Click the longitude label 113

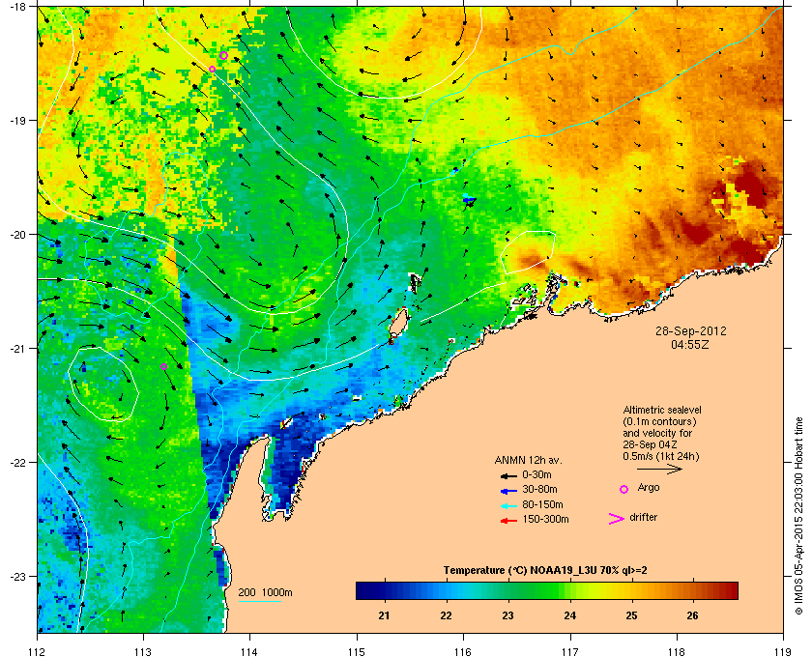tap(143, 651)
